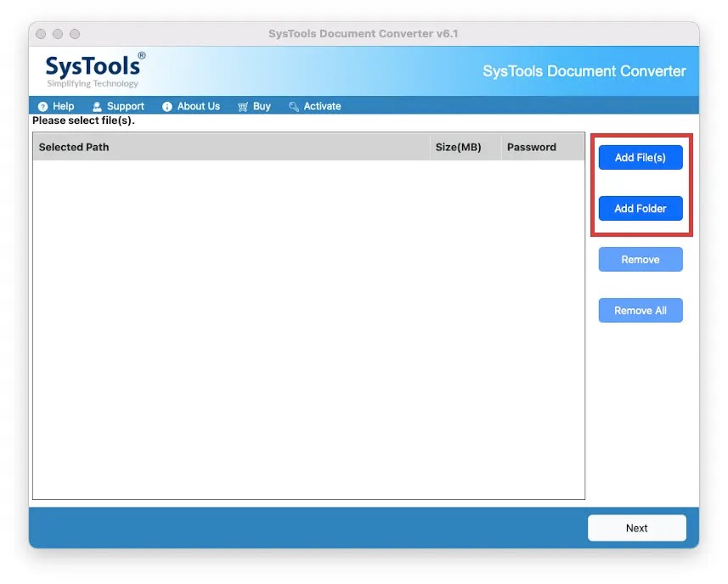Click the Size(MB) column header

pyautogui.click(x=466, y=147)
